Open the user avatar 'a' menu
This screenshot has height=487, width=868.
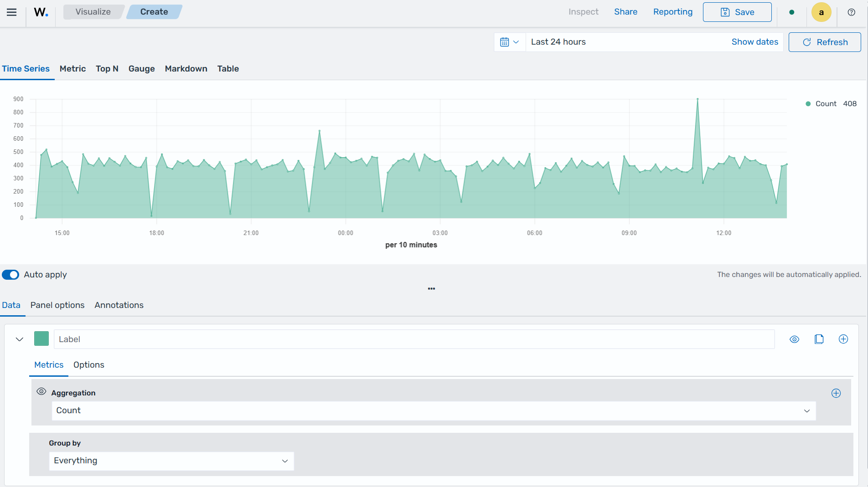(821, 12)
